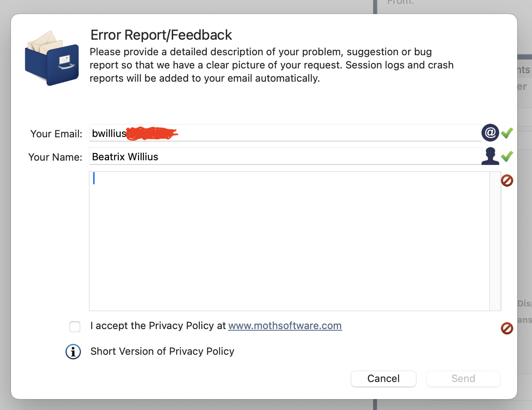The height and width of the screenshot is (410, 532).
Task: Click the person silhouette icon beside name
Action: pyautogui.click(x=490, y=156)
